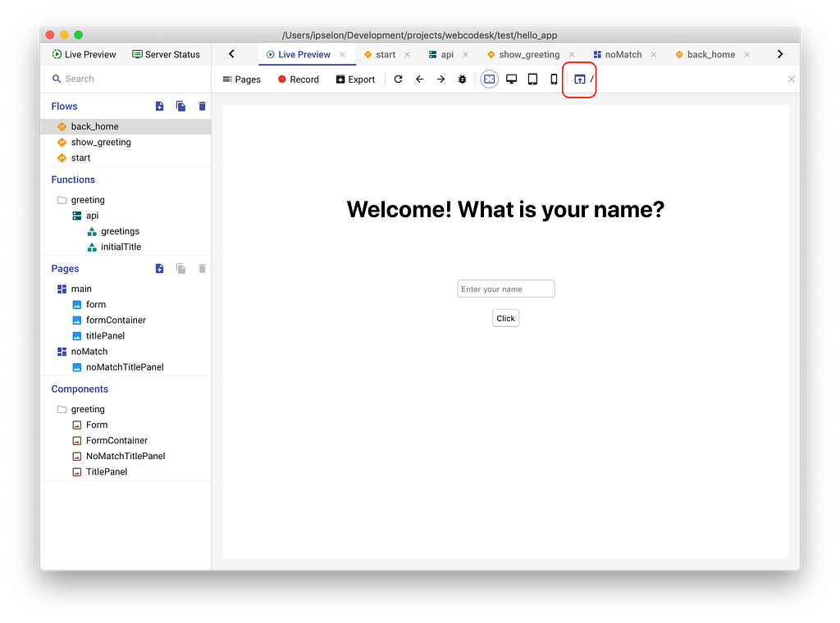Collapse greeting folder under Functions

[x=126, y=200]
